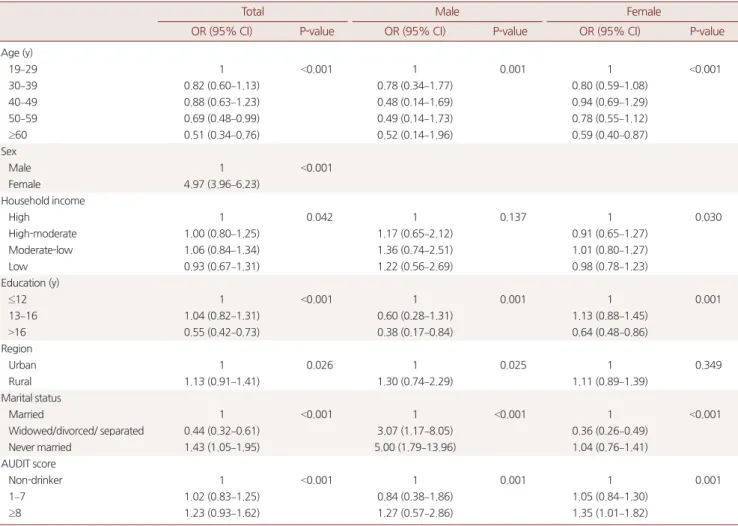Select value '0.44 (0.32–0.61)'
Screen dimensions: 738x526
[x=222, y=431]
